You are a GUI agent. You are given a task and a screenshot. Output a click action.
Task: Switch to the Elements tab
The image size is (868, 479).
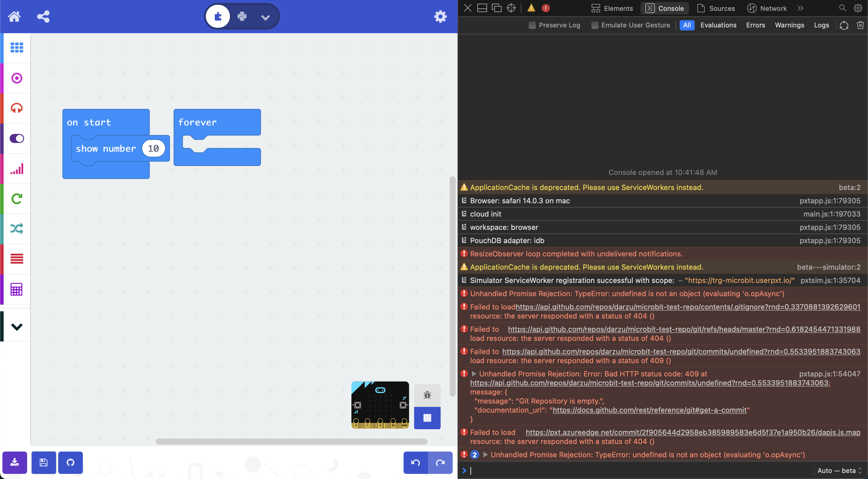[612, 8]
